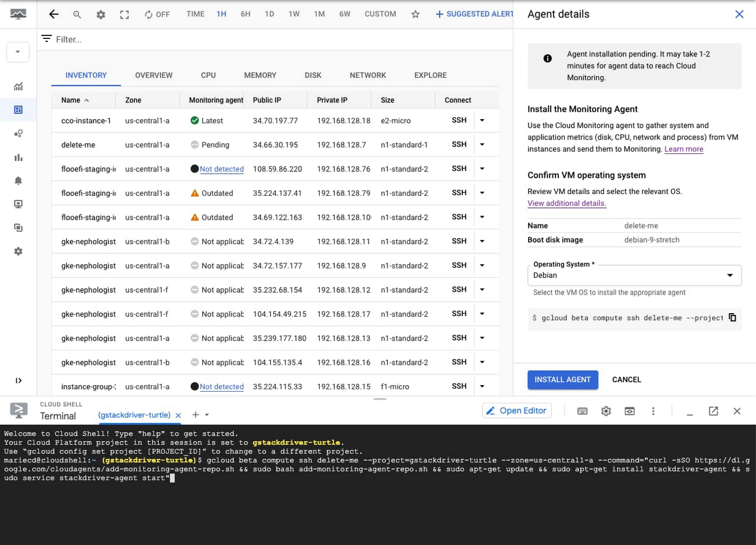Switch to the DISK tab

point(313,75)
